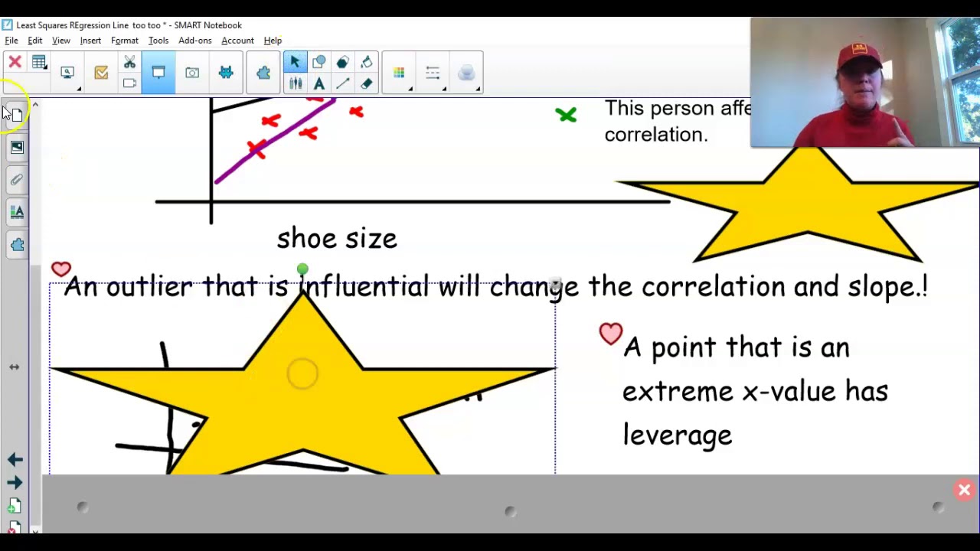Screen dimensions: 980x551
Task: Click the webcam video overlay
Action: (x=864, y=82)
